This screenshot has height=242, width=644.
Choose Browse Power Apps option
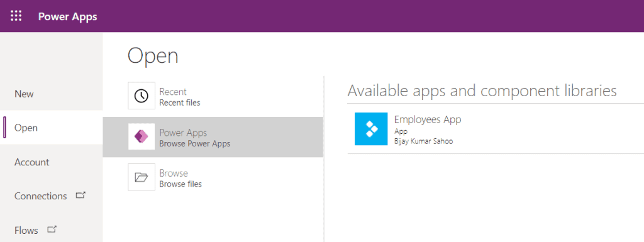coord(213,137)
